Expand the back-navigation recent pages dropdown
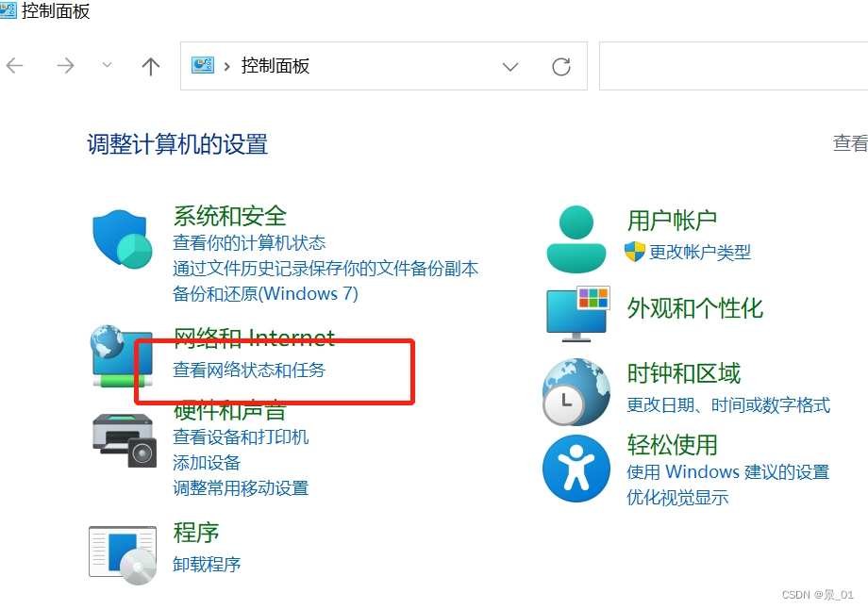 (x=107, y=65)
